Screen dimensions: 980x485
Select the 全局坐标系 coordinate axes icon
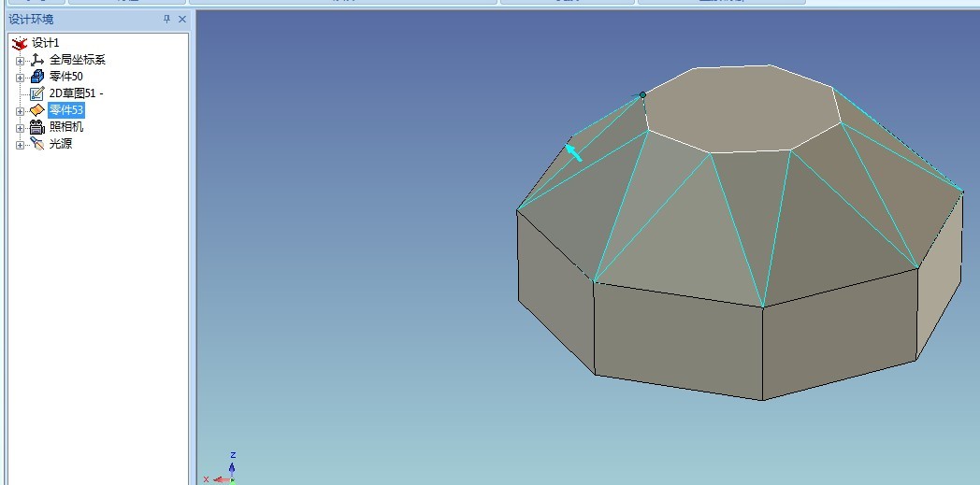[37, 60]
